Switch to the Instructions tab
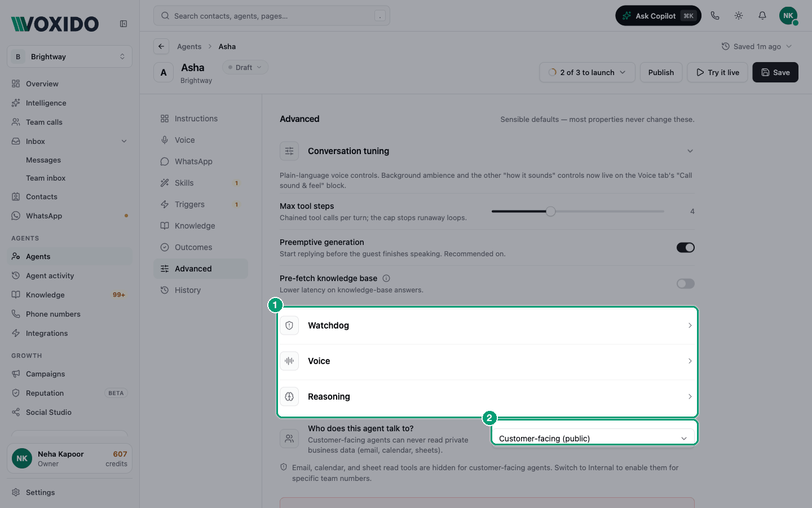Image resolution: width=812 pixels, height=508 pixels. pos(201,119)
